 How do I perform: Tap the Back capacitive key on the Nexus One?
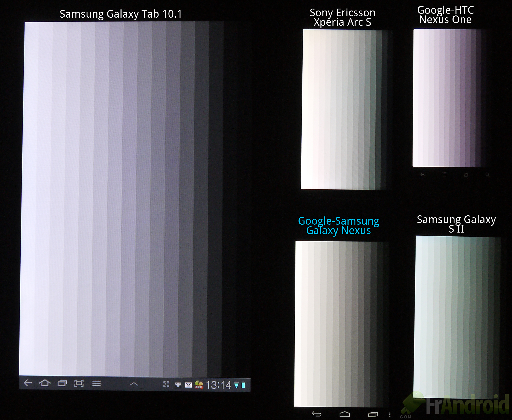[422, 174]
